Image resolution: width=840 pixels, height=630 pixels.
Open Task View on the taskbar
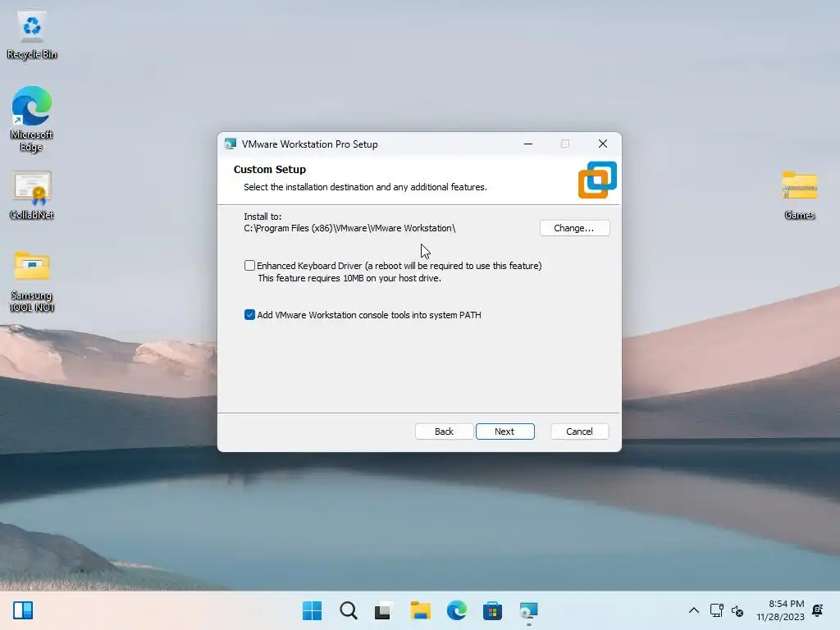[x=384, y=610]
